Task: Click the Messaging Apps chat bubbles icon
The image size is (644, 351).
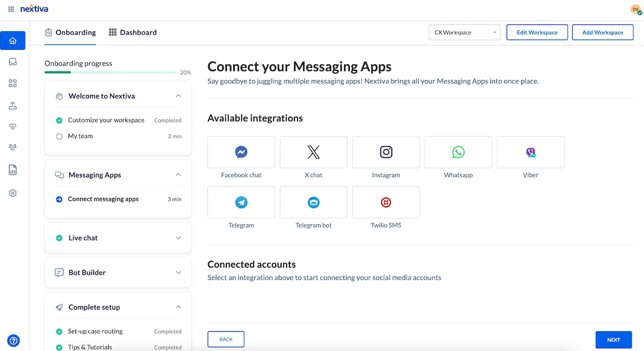Action: 59,175
